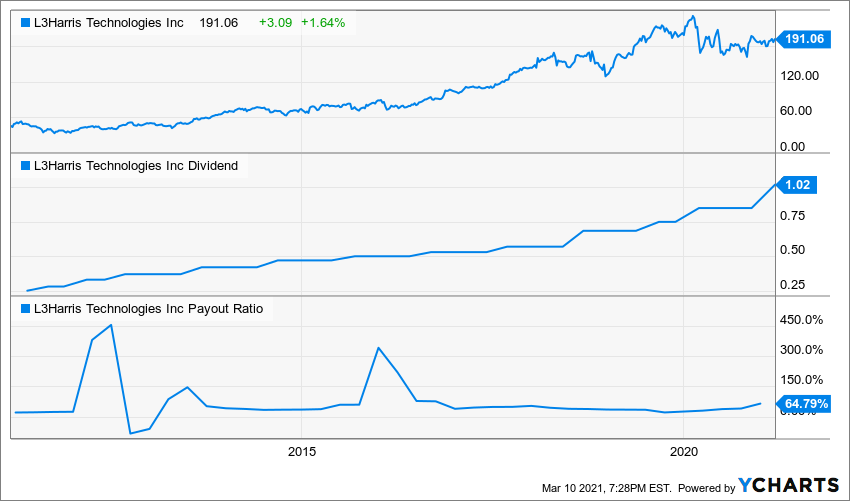Select the 'L3Harris Technologies Inc Dividend' legend label
The image size is (850, 501).
coord(136,166)
